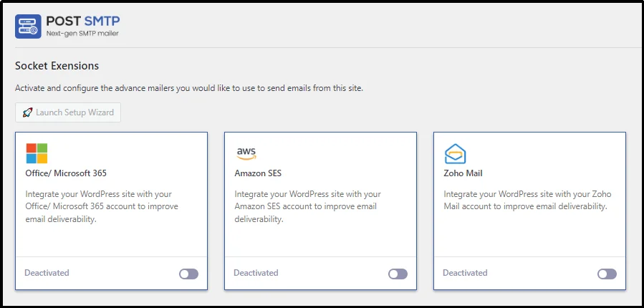Enable the Office/ Microsoft 365 toggle
The width and height of the screenshot is (644, 308).
(188, 274)
